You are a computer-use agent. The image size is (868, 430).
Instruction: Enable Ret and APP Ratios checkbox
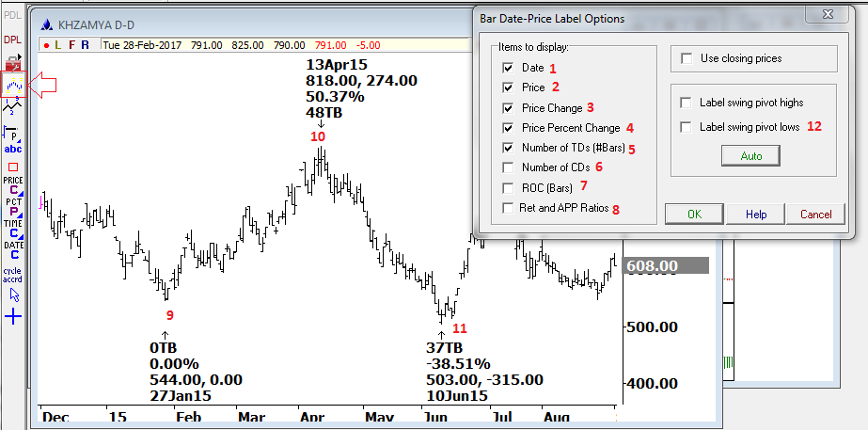508,208
